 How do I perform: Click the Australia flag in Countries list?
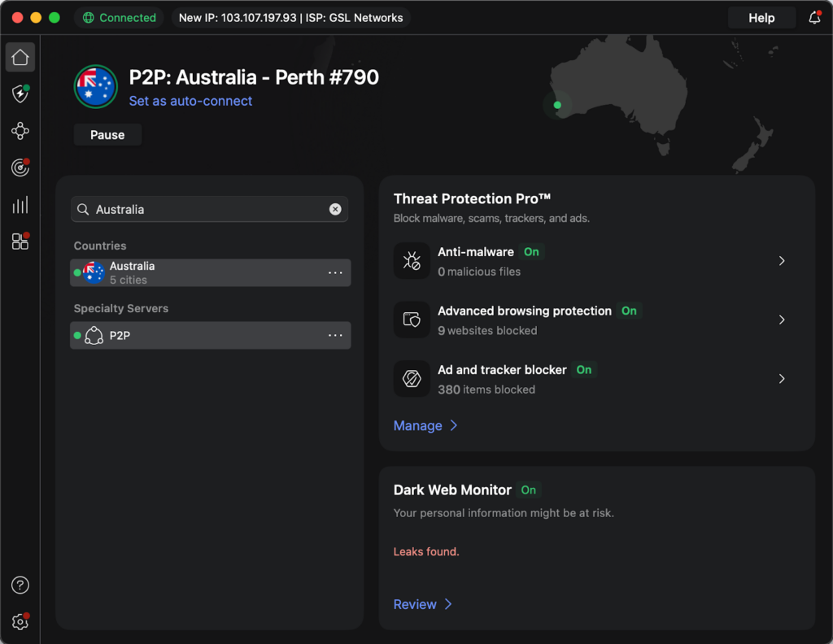tap(94, 272)
